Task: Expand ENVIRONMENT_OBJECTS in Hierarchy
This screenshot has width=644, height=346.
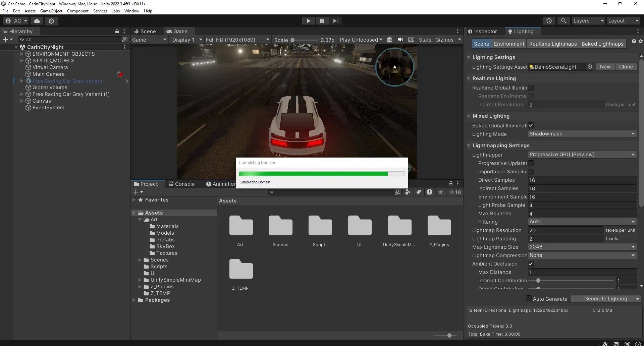Action: (22, 54)
